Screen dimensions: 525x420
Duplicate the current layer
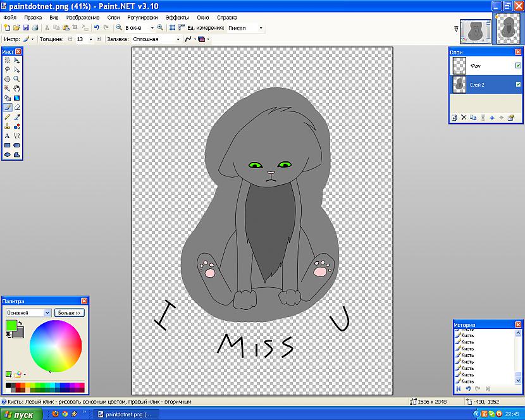(473, 118)
